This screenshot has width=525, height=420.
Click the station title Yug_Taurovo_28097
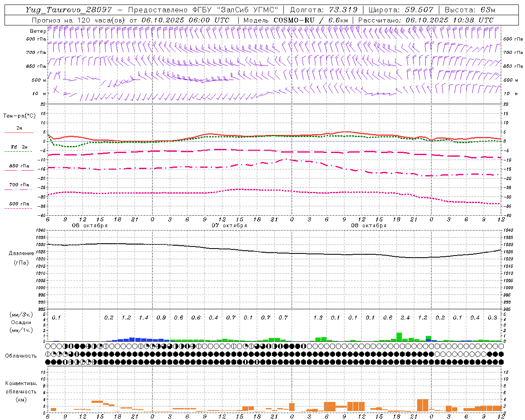point(68,10)
